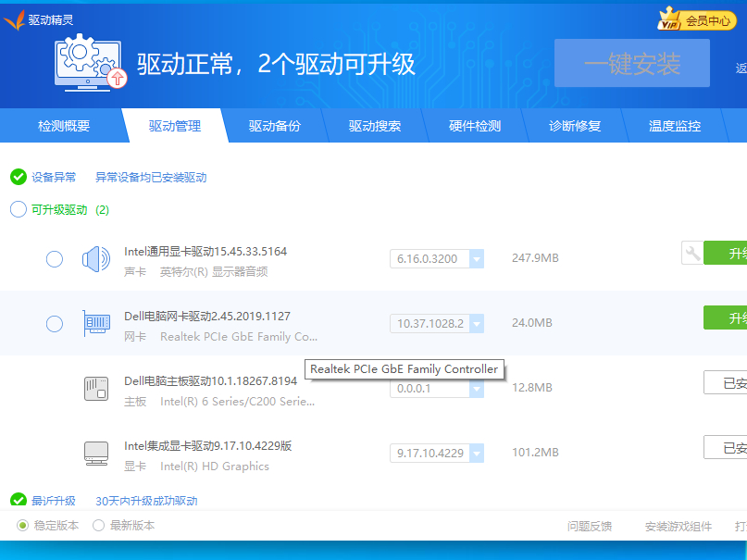This screenshot has height=560, width=747.
Task: Switch to the 温度监控 tab
Action: 675,126
